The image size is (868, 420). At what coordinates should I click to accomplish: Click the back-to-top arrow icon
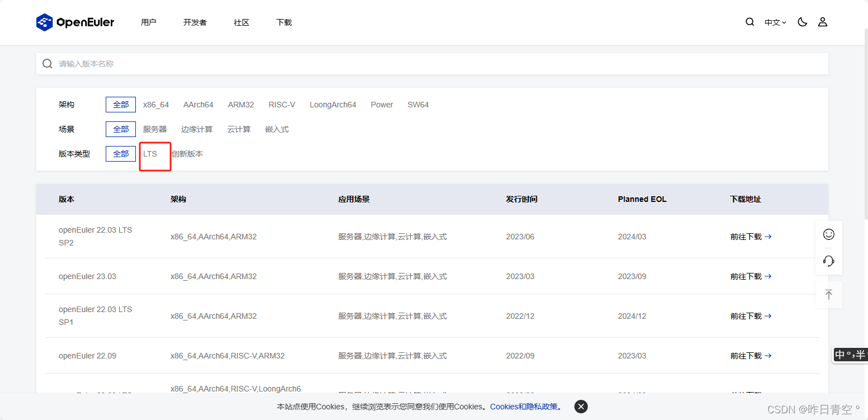829,295
